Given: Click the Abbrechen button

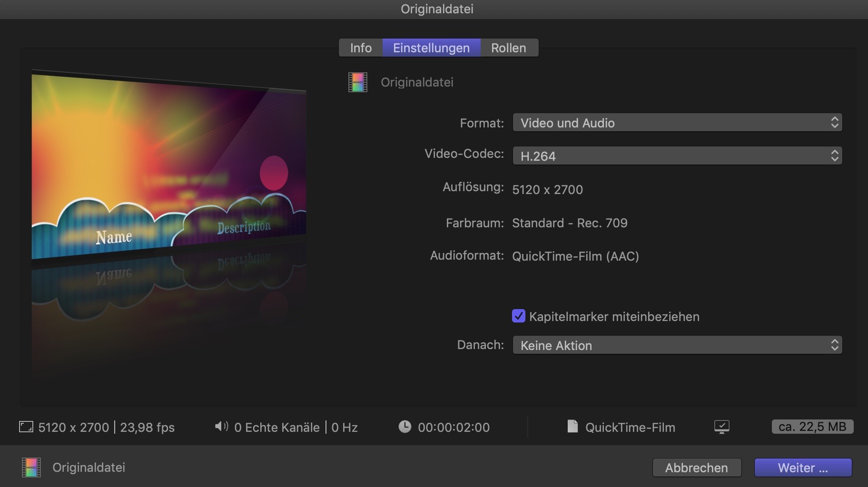Looking at the screenshot, I should (x=697, y=468).
